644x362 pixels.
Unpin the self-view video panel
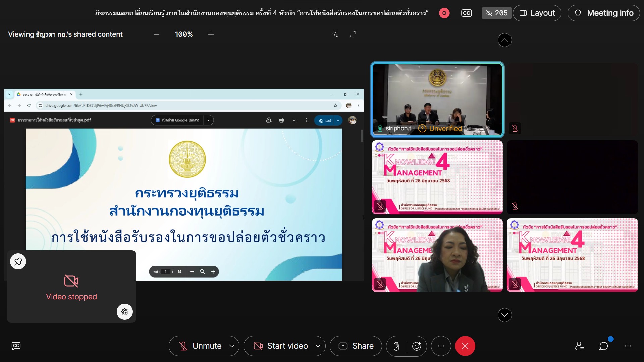click(18, 261)
